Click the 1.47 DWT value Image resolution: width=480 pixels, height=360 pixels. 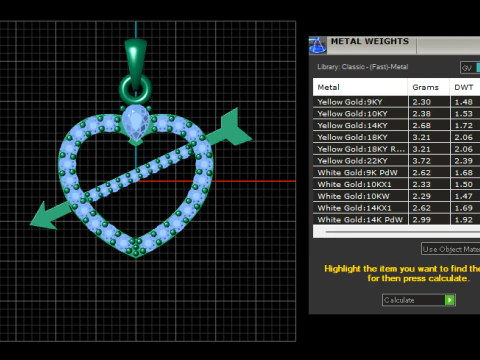pos(464,196)
